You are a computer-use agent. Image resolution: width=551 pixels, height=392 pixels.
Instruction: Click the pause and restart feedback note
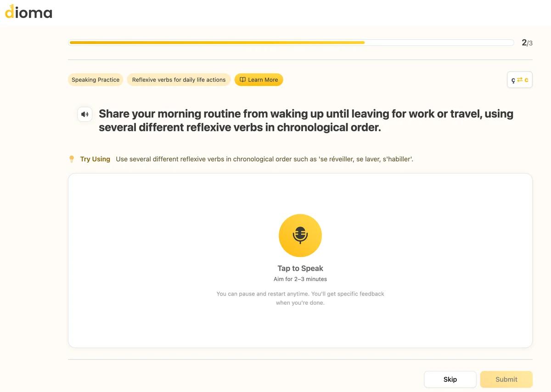(x=300, y=298)
